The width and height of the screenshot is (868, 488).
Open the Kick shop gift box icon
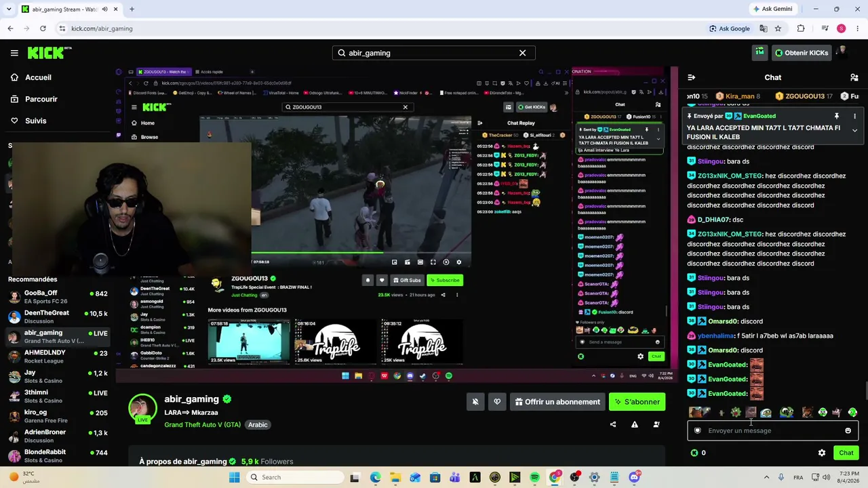(759, 52)
